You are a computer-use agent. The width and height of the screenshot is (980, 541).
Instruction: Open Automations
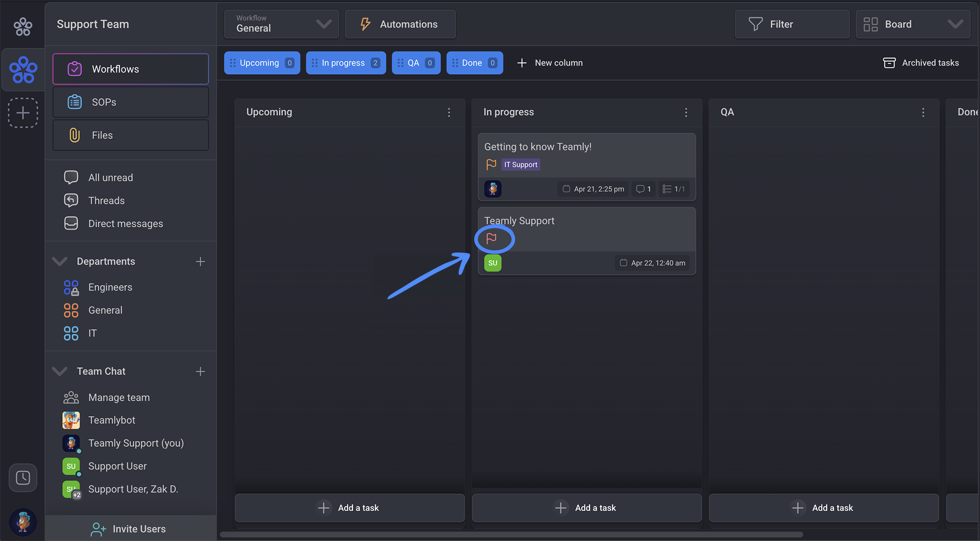click(400, 24)
